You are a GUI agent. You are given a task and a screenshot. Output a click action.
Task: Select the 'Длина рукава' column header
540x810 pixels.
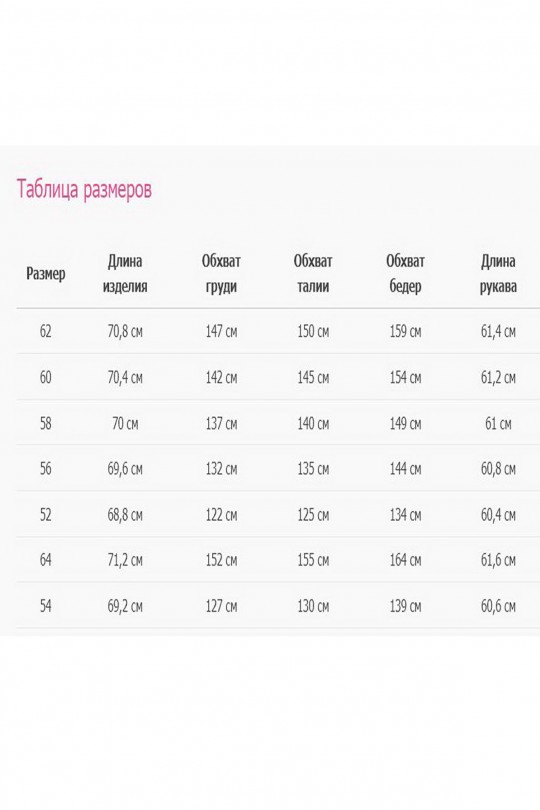(498, 274)
